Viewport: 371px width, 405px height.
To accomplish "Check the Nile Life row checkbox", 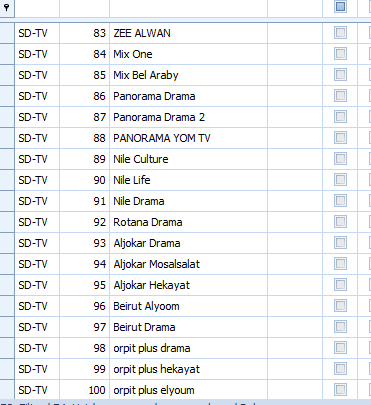I will [340, 180].
